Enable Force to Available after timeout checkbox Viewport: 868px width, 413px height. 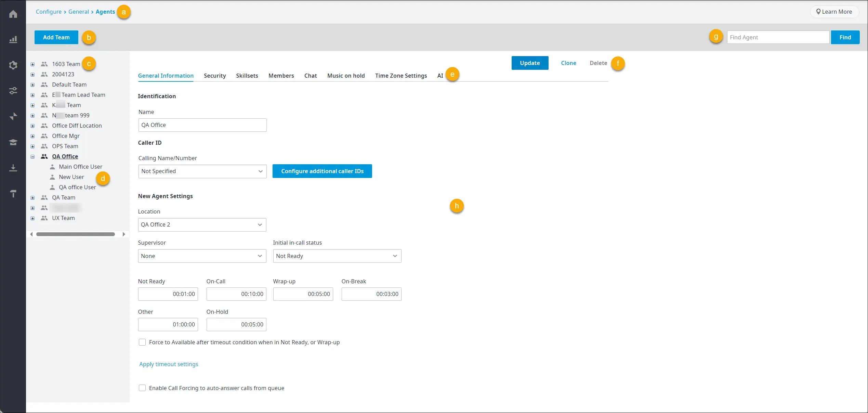tap(142, 342)
